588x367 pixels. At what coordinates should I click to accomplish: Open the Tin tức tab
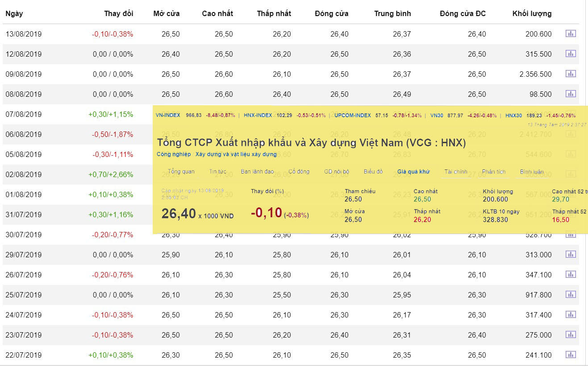(x=217, y=172)
